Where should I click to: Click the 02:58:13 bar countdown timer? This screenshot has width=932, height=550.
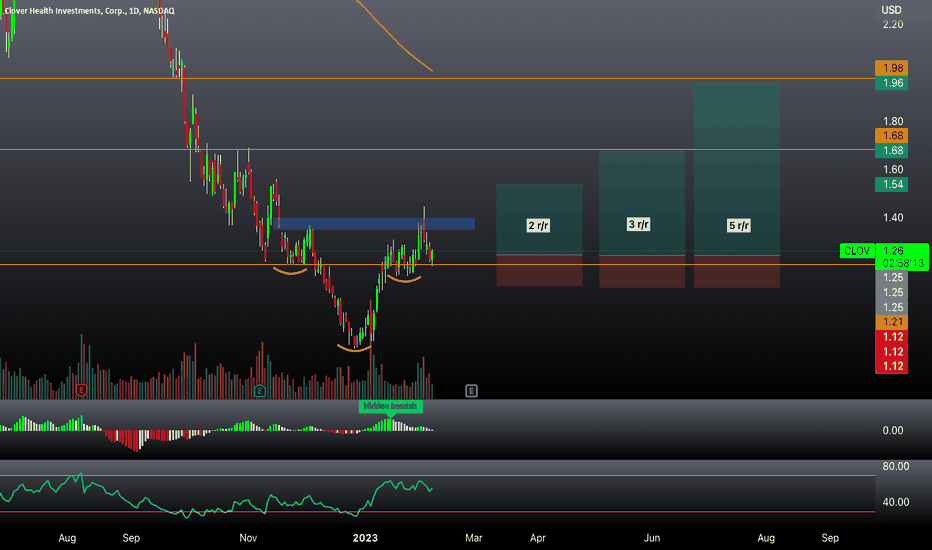[903, 263]
